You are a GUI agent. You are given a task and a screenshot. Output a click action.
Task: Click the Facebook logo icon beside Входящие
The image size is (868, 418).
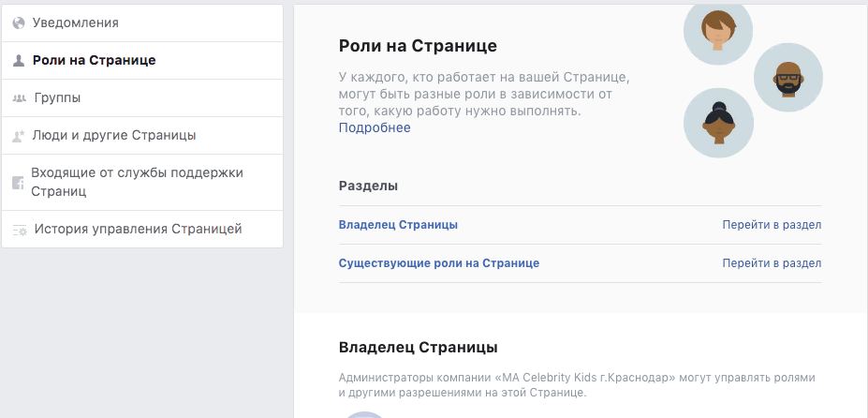[17, 183]
